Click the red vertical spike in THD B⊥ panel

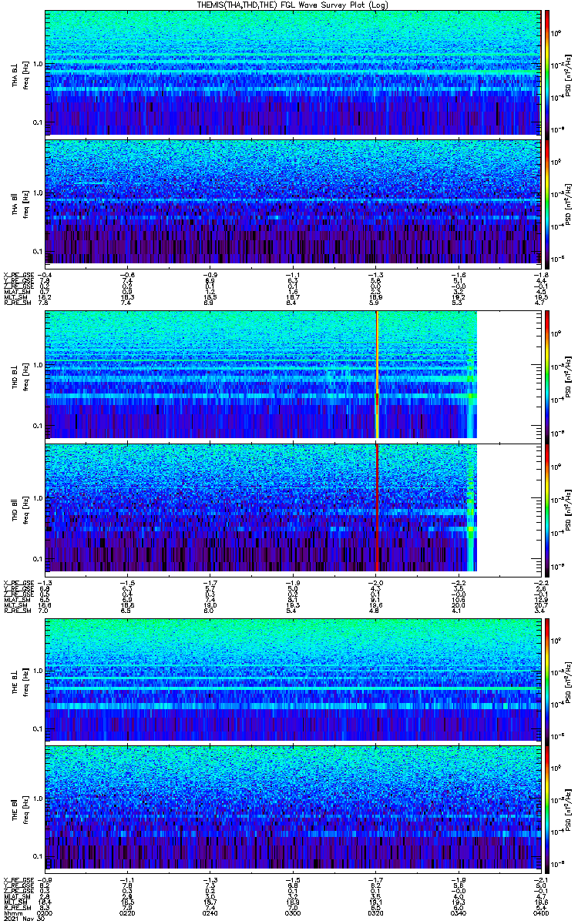coord(377,374)
